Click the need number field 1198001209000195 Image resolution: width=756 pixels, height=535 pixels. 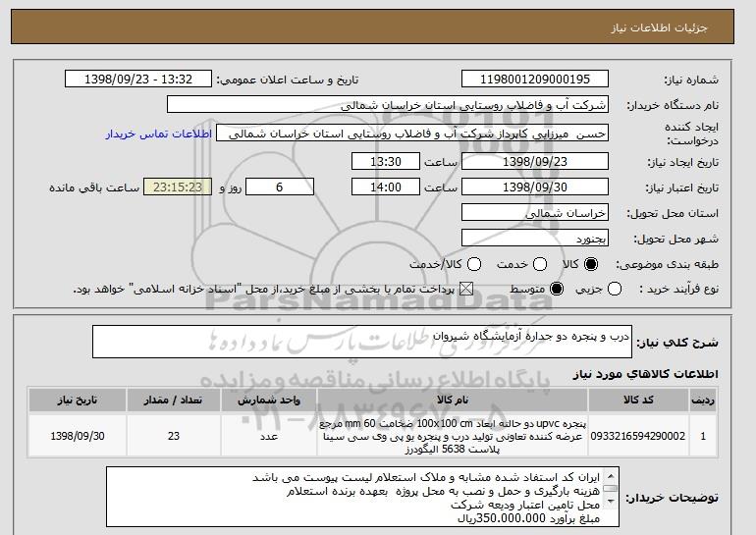(x=535, y=80)
